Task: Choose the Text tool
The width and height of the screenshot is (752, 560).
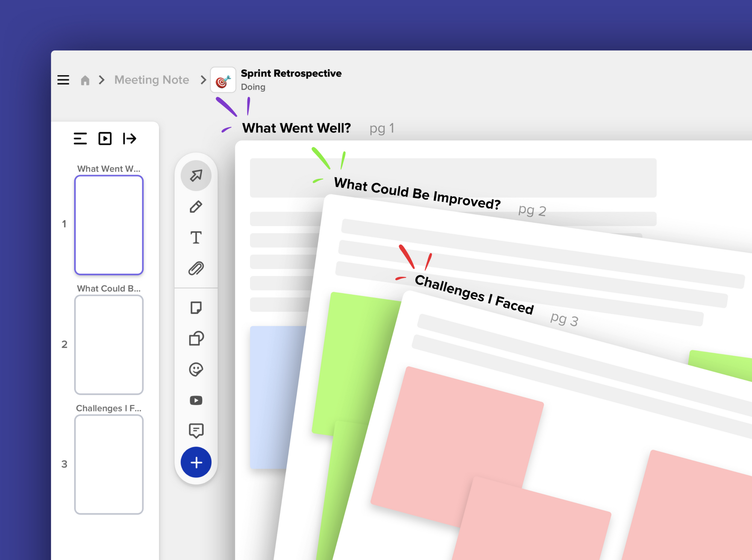Action: click(x=196, y=238)
